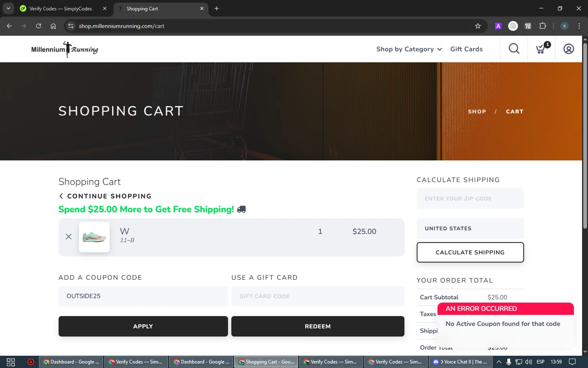The height and width of the screenshot is (368, 588).
Task: Click the page vertical scrollbar
Action: [585, 135]
